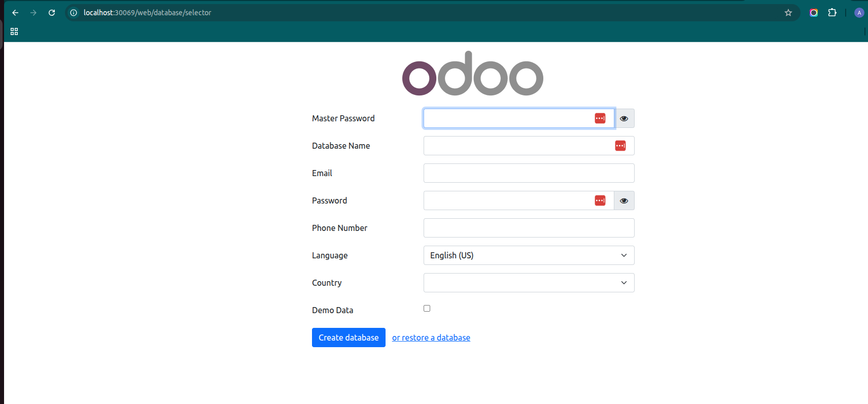The height and width of the screenshot is (404, 868).
Task: Click the browser address bar URL
Action: coord(147,13)
